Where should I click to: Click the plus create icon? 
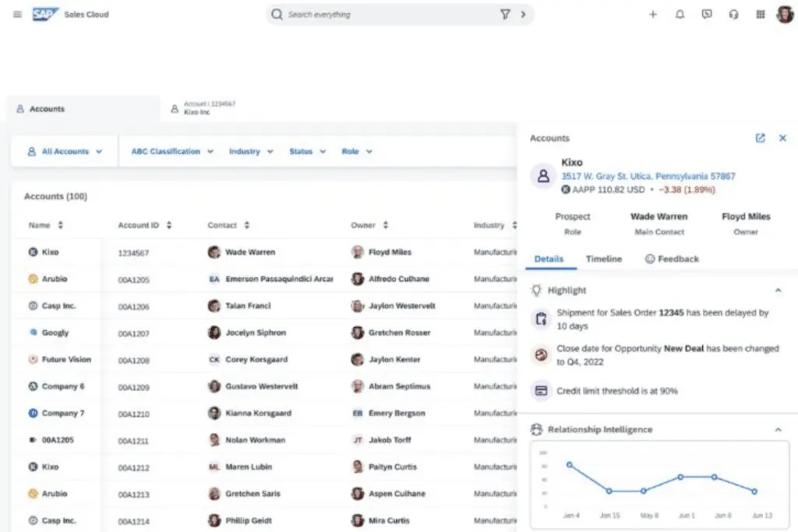pyautogui.click(x=653, y=14)
